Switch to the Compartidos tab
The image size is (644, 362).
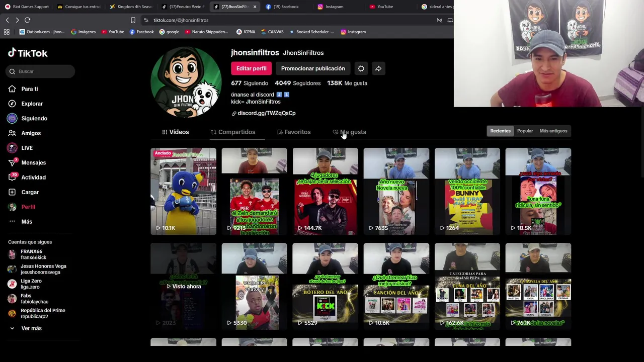coord(233,132)
